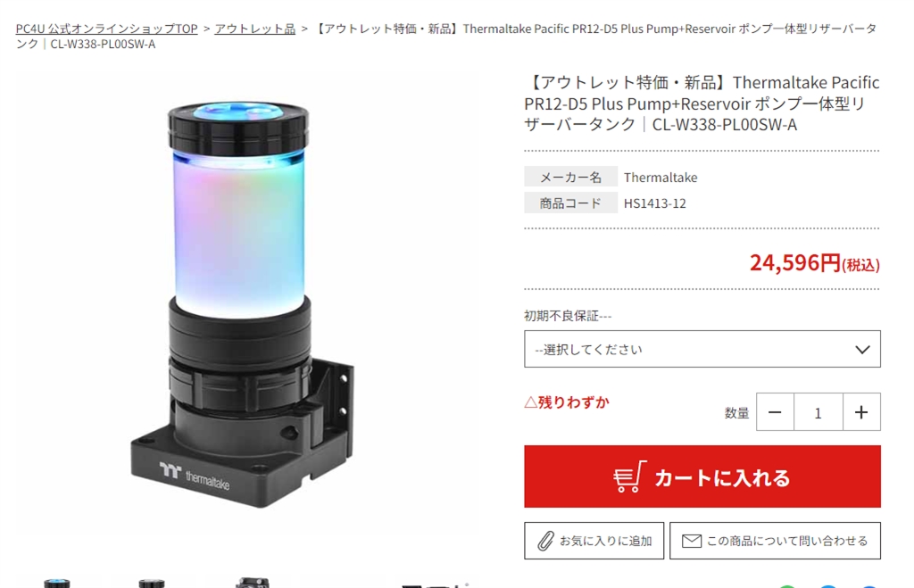This screenshot has width=914, height=588.
Task: Open アウトレット品 breadcrumb link
Action: pos(254,28)
